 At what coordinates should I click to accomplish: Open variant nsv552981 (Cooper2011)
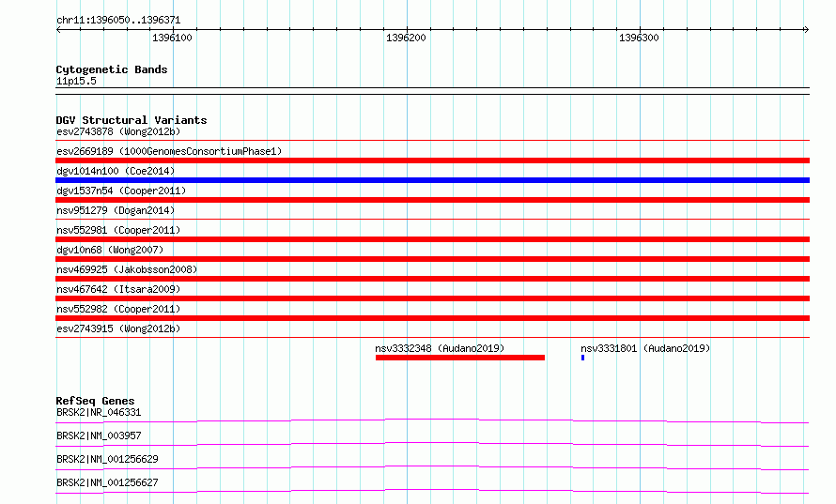118,230
